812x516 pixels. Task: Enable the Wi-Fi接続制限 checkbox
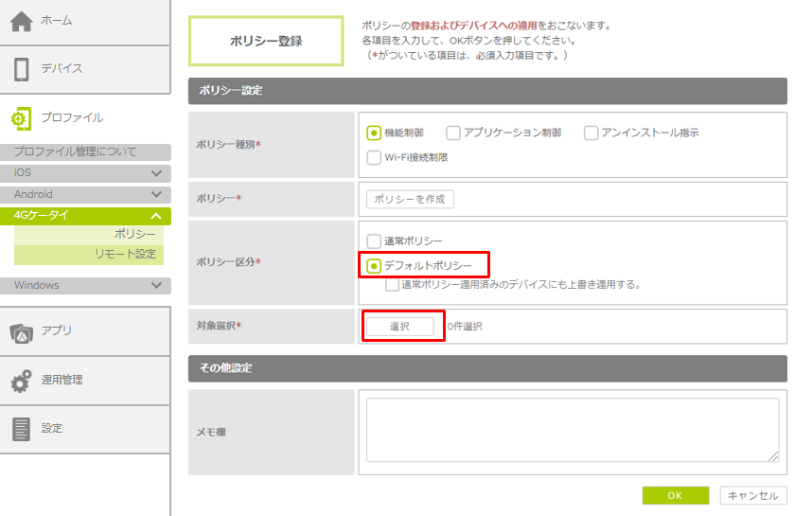[x=374, y=158]
